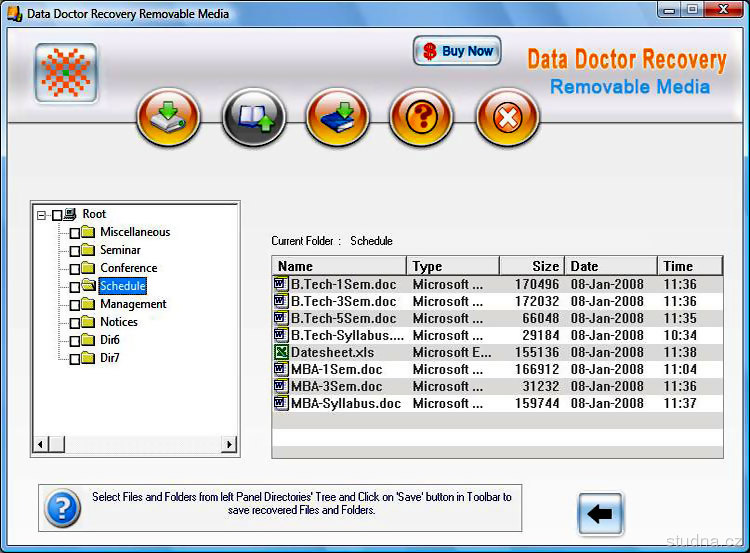The height and width of the screenshot is (553, 750).
Task: Click the blue book save-log icon
Action: pyautogui.click(x=338, y=117)
